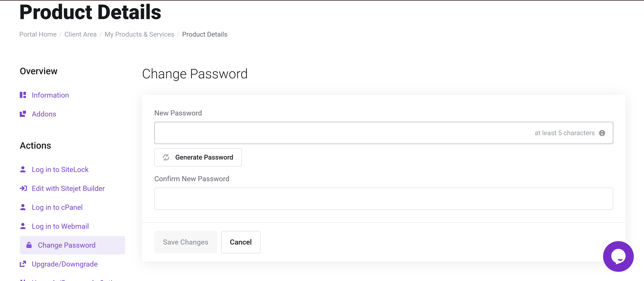Image resolution: width=644 pixels, height=281 pixels.
Task: Click the Cancel button
Action: pos(241,242)
